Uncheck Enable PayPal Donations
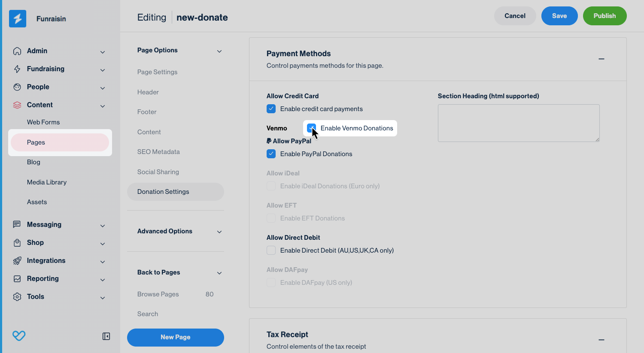Viewport: 644px width, 353px height. coord(271,154)
